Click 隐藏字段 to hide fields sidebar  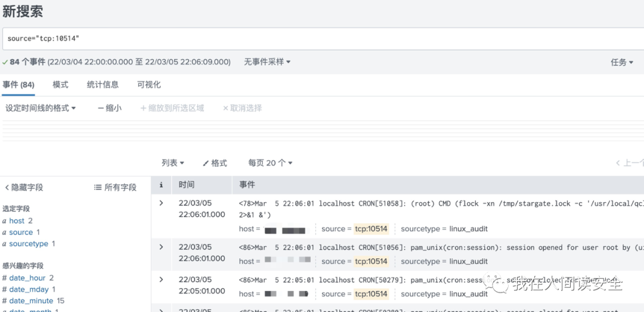click(24, 188)
